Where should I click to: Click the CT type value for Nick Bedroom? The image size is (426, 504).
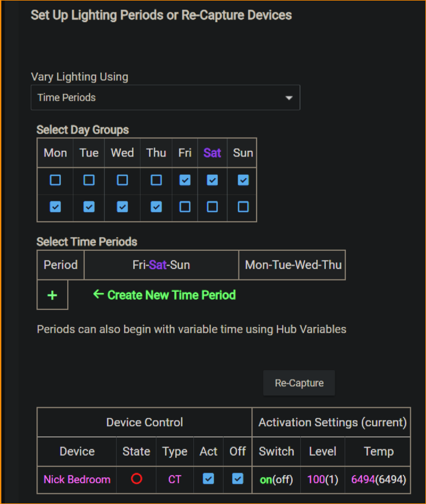click(x=175, y=480)
